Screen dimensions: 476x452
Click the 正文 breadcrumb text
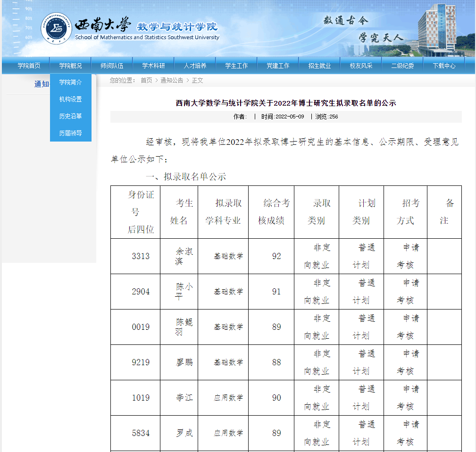[197, 80]
